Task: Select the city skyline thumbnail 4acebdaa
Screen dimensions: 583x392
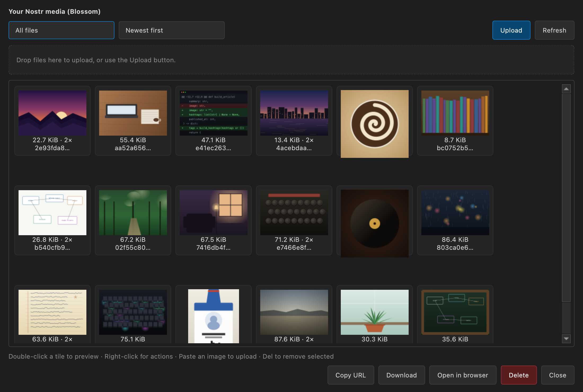Action: pyautogui.click(x=294, y=113)
